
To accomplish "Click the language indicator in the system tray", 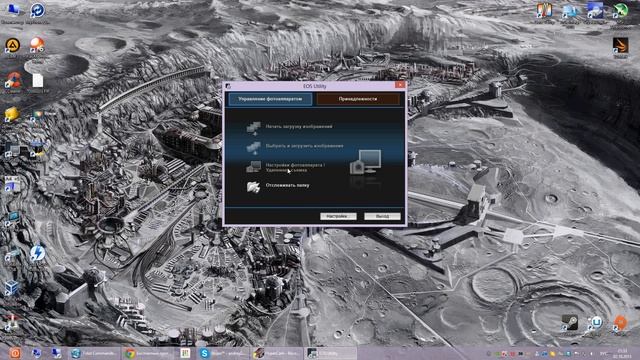I will tap(603, 353).
